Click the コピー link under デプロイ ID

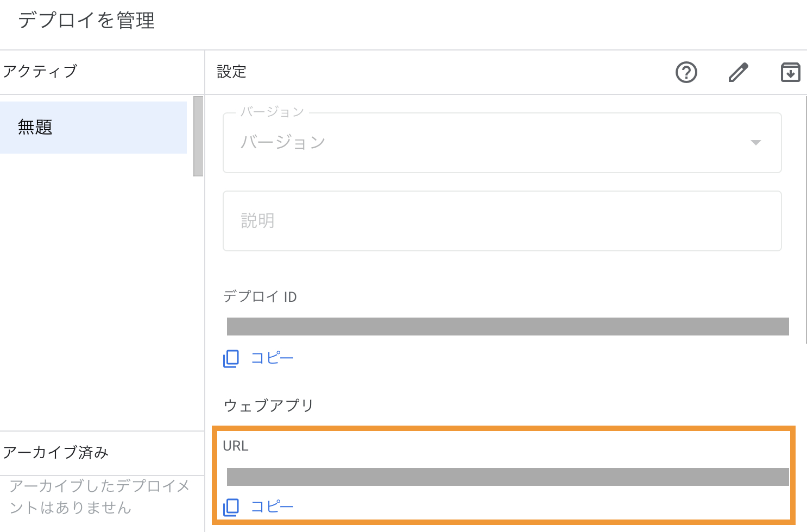click(x=272, y=358)
